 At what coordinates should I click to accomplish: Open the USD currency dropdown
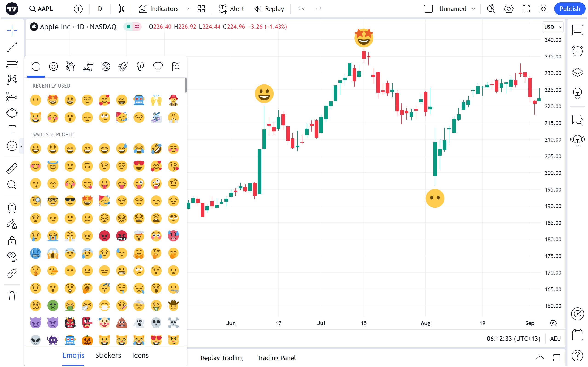553,27
